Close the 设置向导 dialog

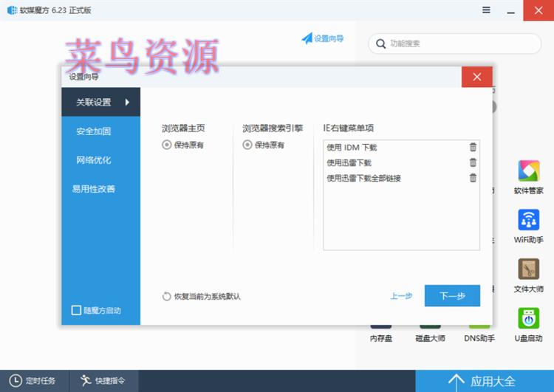coord(477,77)
